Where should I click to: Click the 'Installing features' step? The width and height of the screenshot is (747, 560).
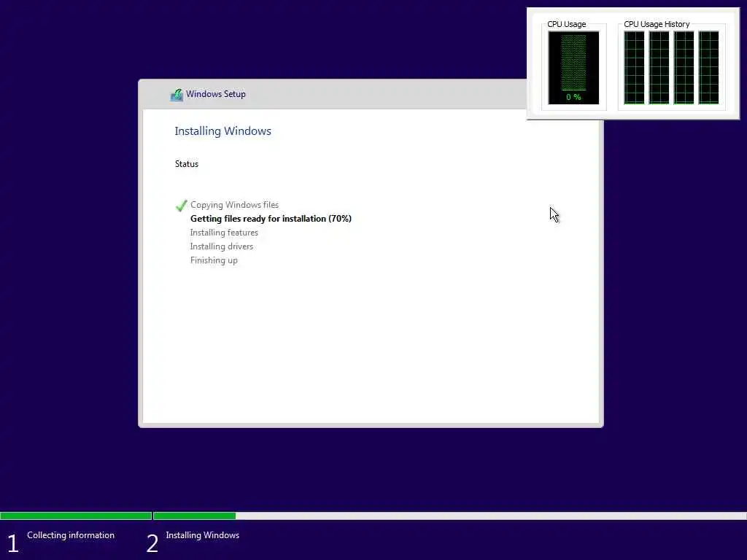pyautogui.click(x=224, y=233)
